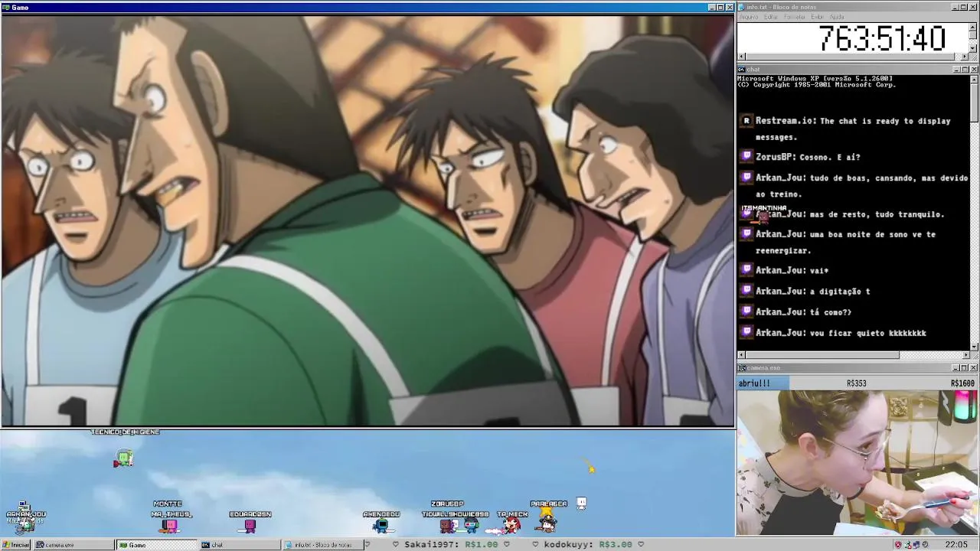Image resolution: width=980 pixels, height=551 pixels.
Task: Click the chat horizontal scrollbar thumb
Action: [x=822, y=355]
